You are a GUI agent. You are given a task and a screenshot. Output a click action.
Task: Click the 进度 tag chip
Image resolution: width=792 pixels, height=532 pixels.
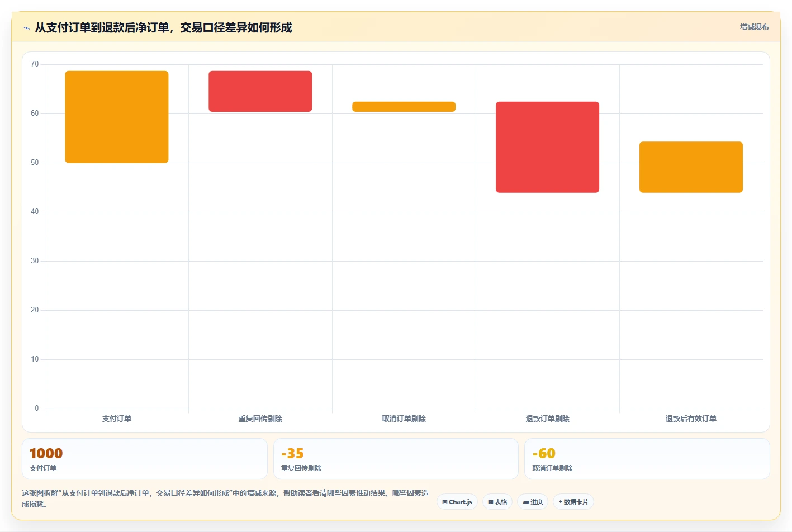pyautogui.click(x=533, y=502)
